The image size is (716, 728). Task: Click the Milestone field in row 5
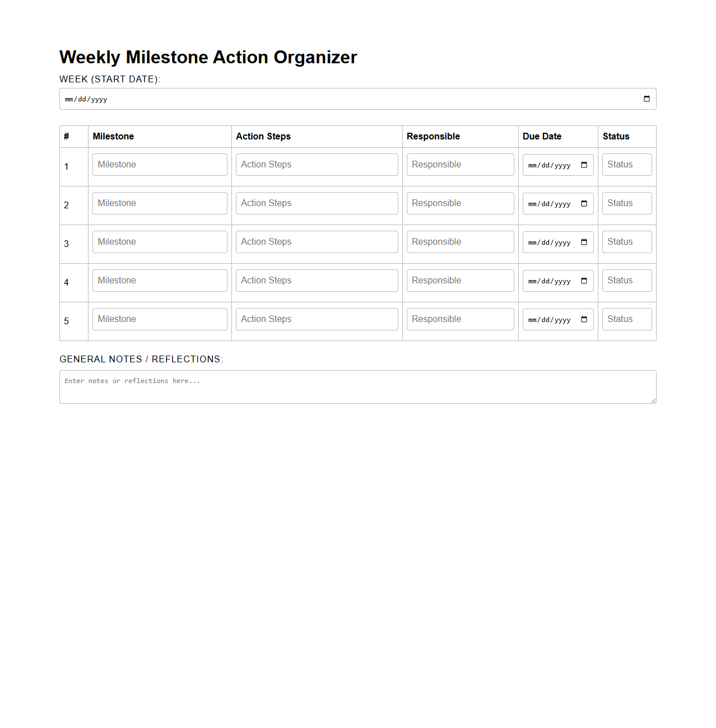[x=160, y=319]
